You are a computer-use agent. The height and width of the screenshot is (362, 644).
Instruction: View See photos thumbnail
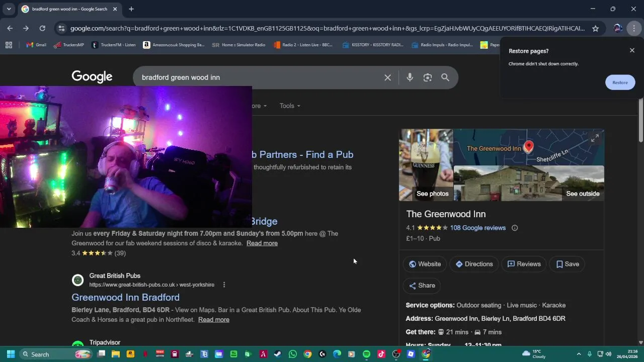click(x=426, y=165)
